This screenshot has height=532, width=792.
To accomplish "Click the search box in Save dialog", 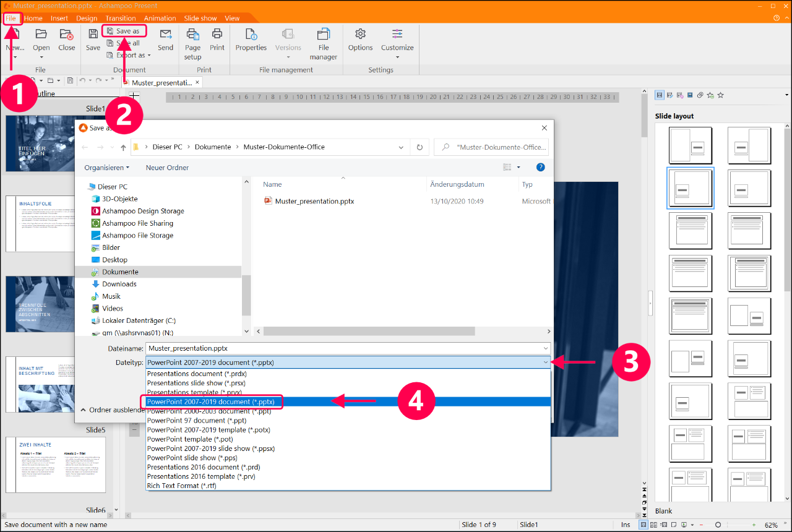I will click(491, 147).
